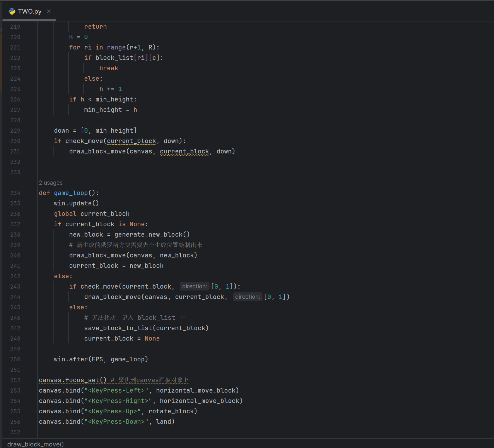Click Chinese comment on line 239
The width and height of the screenshot is (494, 448).
pyautogui.click(x=136, y=245)
